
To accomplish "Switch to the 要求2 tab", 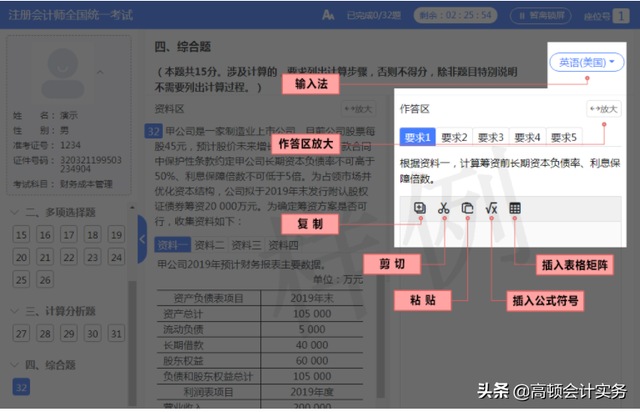I will [454, 137].
